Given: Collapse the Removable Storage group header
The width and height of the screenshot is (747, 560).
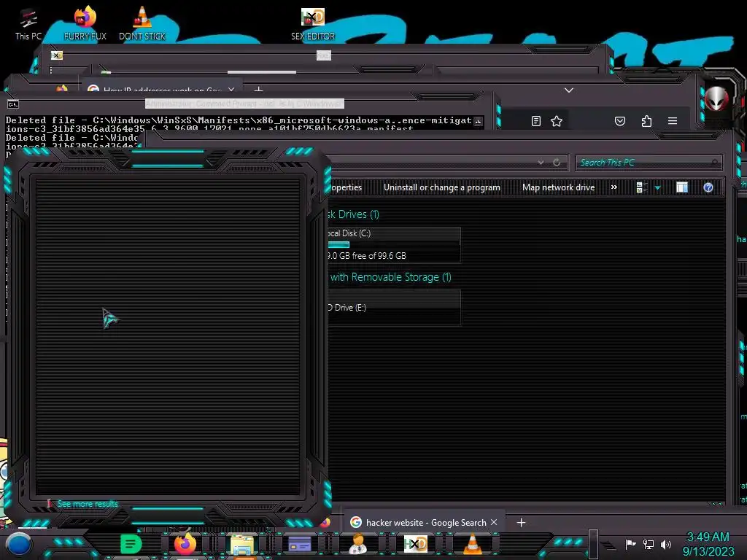Looking at the screenshot, I should coord(390,277).
